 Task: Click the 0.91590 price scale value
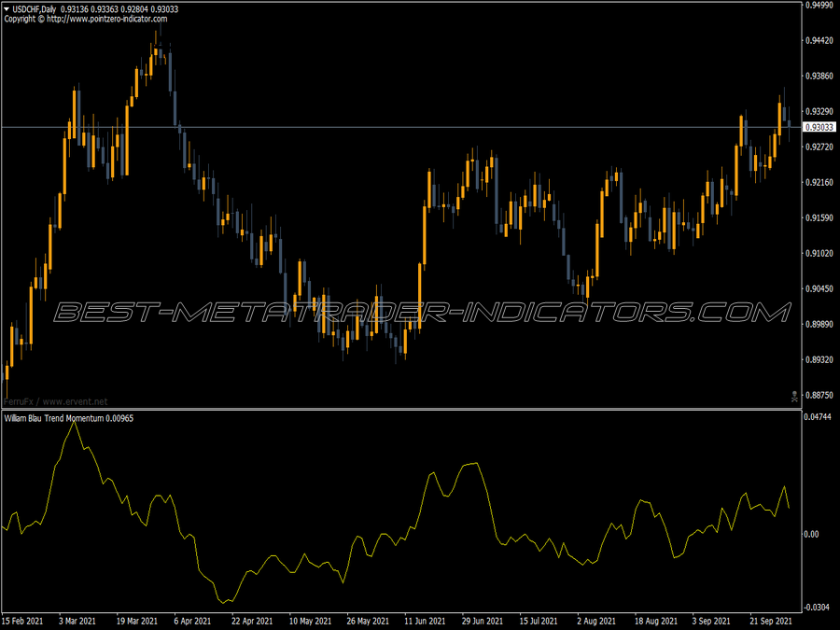coord(819,217)
